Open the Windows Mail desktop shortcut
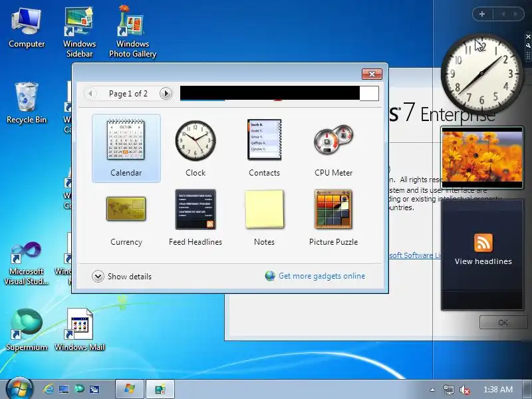 click(79, 330)
